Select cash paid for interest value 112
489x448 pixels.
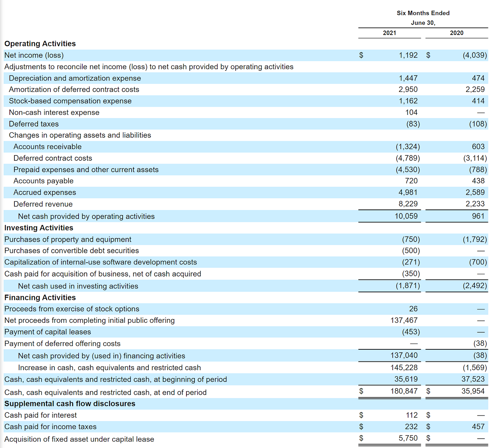pos(412,415)
